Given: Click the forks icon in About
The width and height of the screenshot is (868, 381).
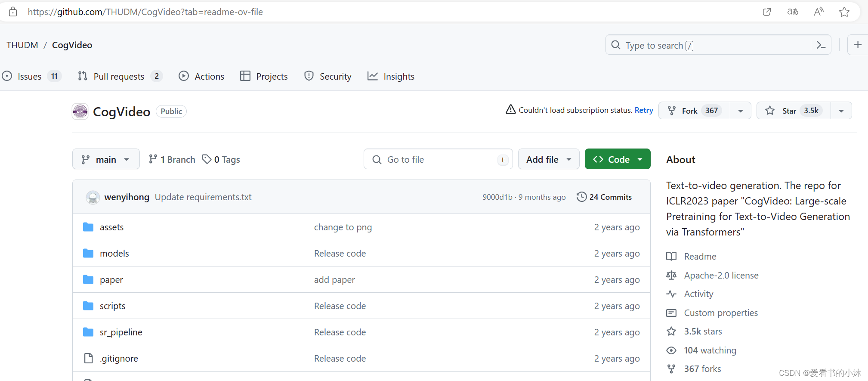Looking at the screenshot, I should click(x=671, y=369).
